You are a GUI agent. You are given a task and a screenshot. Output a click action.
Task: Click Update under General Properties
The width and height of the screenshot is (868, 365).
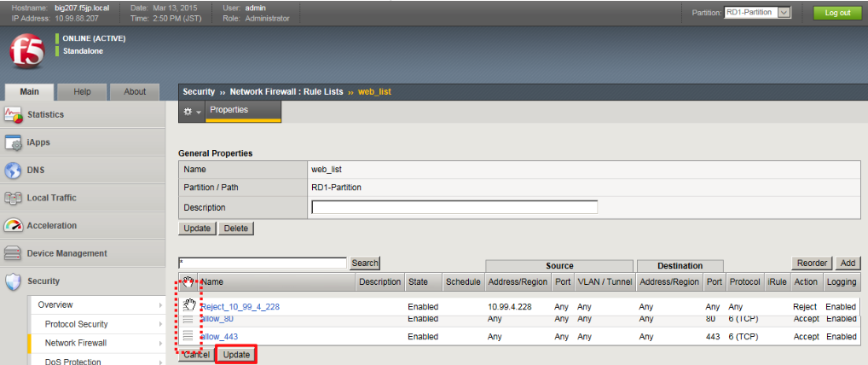point(196,229)
